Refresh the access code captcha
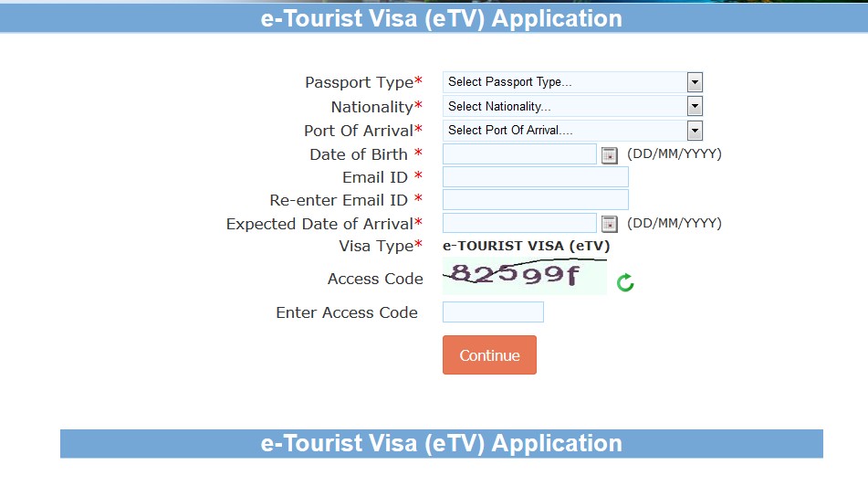Screen dimensions: 868x486 625,282
